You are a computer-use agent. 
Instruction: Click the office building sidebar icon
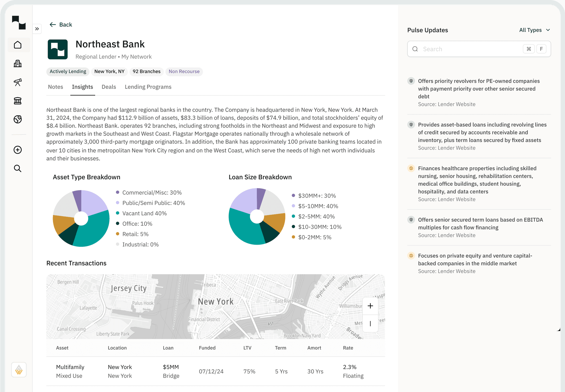[18, 64]
